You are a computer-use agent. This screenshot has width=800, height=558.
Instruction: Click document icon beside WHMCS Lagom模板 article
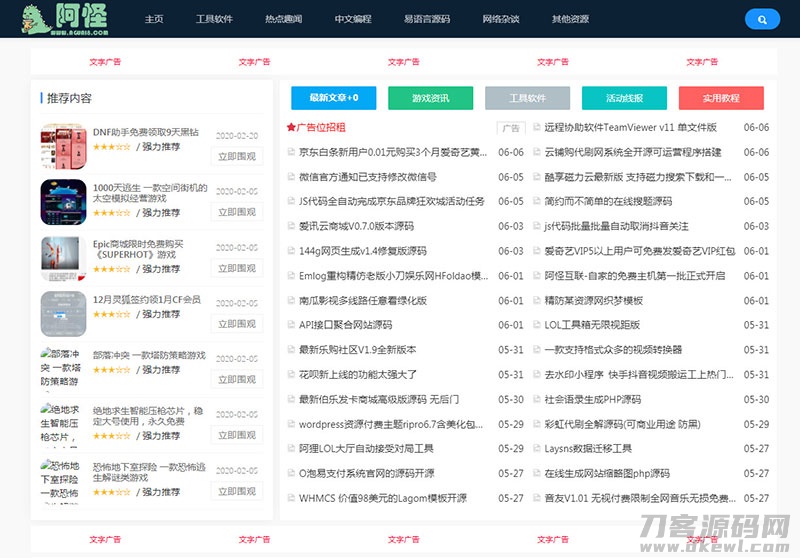[x=291, y=498]
